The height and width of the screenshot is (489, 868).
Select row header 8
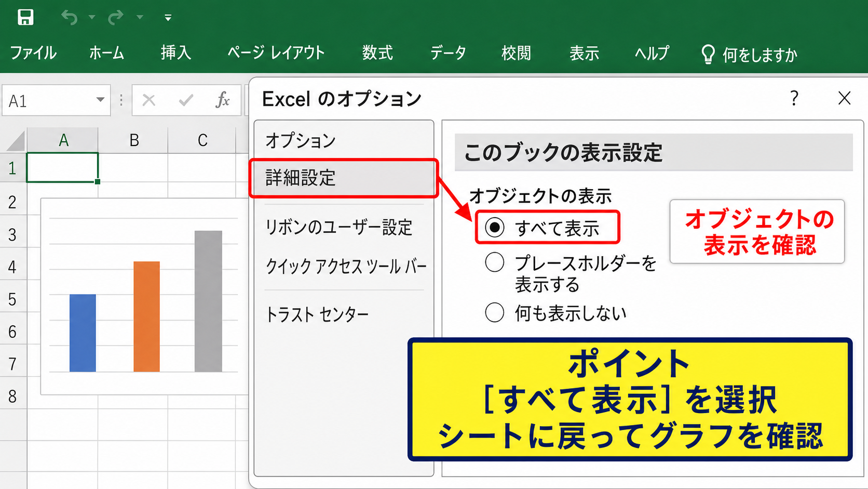coord(13,397)
